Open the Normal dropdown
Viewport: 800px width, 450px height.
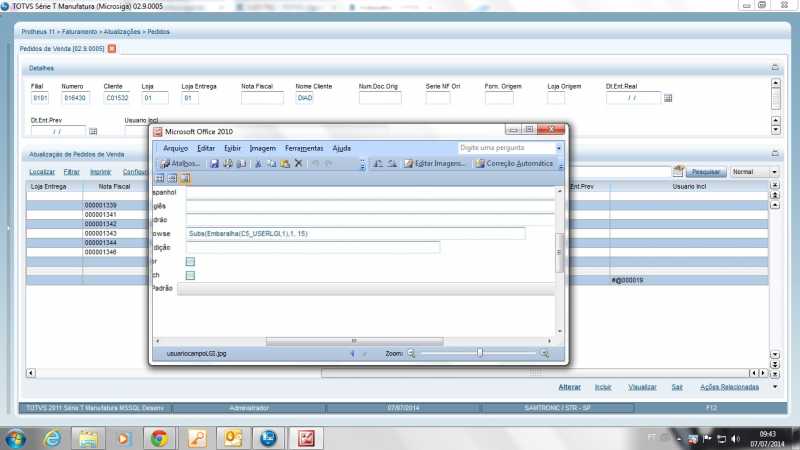[x=774, y=172]
